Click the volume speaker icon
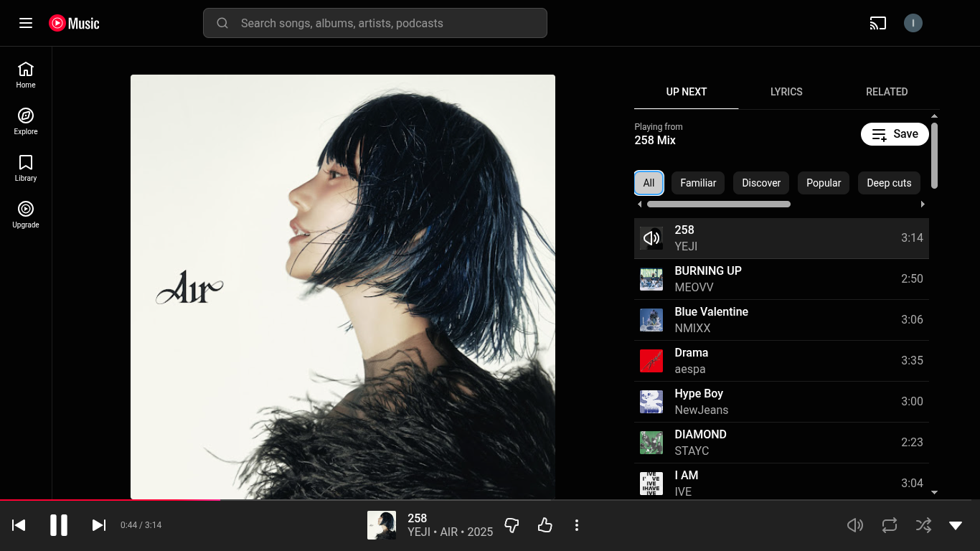980x551 pixels. (854, 525)
